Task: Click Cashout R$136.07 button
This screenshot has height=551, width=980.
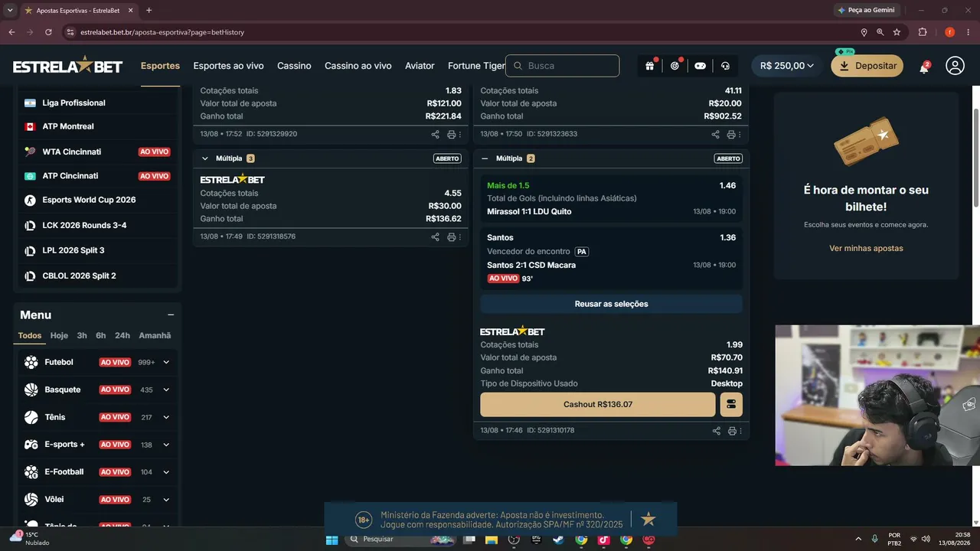Action: pos(598,404)
